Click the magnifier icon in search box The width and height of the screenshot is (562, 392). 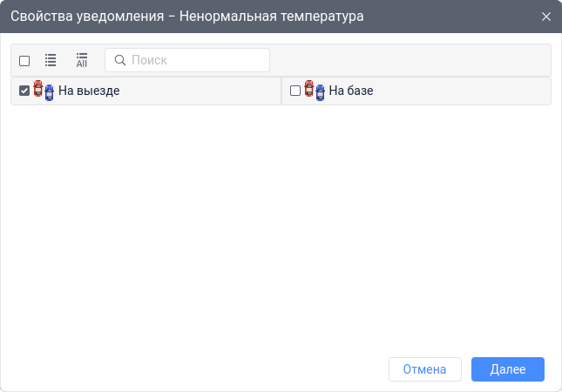120,60
